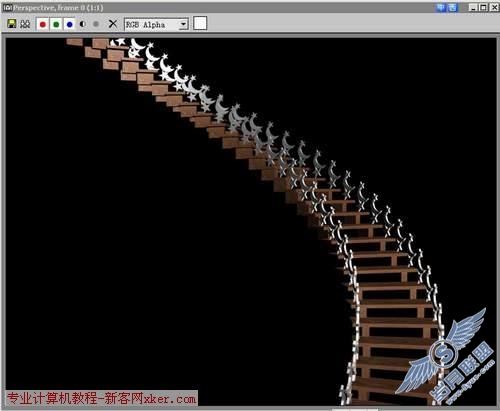Click the rendered staircase image
The width and height of the screenshot is (500, 411).
click(x=251, y=221)
